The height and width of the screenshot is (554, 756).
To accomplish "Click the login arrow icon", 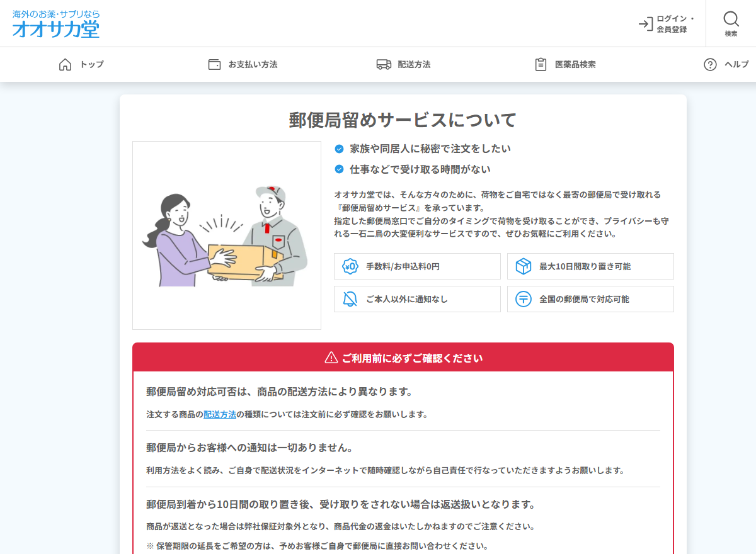I will [646, 24].
